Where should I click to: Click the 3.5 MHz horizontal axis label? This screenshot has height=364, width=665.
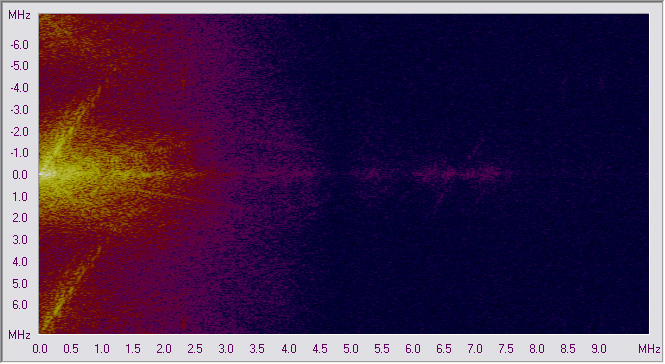tap(257, 349)
